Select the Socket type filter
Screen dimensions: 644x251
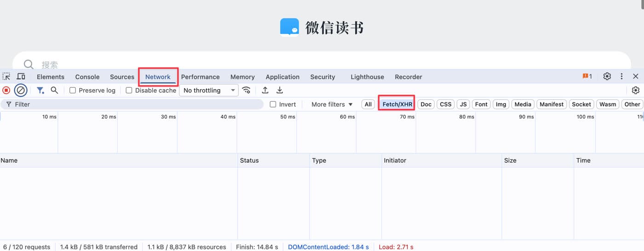(581, 104)
